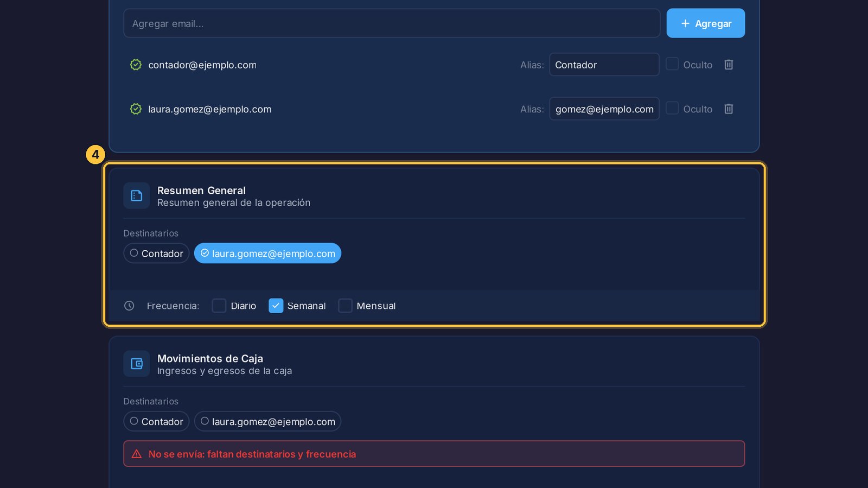Click the Movimientos de Caja title
Image resolution: width=868 pixels, height=488 pixels.
click(x=210, y=359)
